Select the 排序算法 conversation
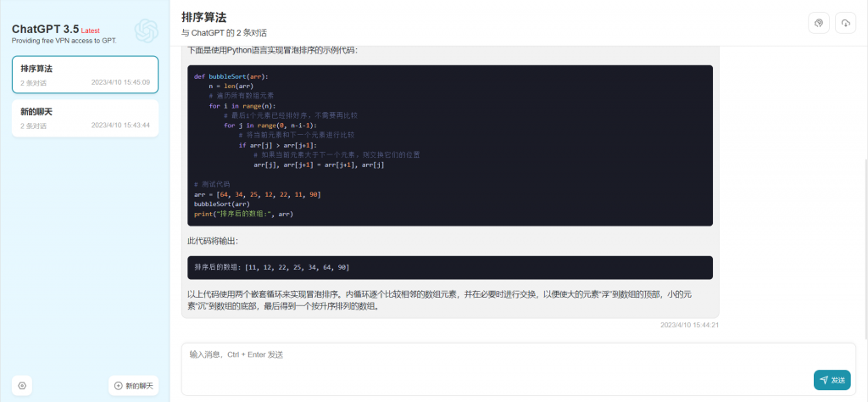This screenshot has height=402, width=868. point(86,74)
